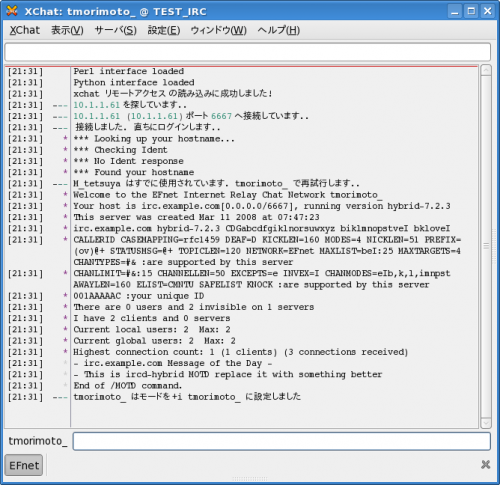Click the port number 6667 text
The height and width of the screenshot is (485, 500).
(221, 116)
